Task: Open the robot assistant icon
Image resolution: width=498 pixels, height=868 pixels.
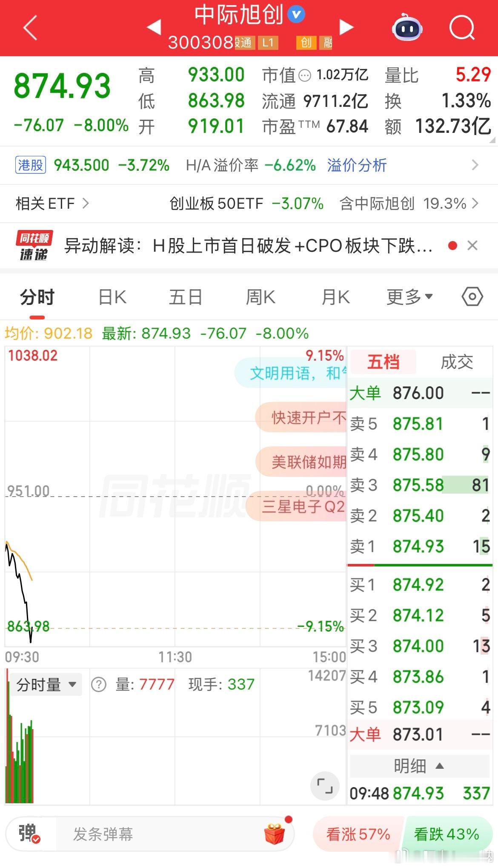Action: point(407,27)
